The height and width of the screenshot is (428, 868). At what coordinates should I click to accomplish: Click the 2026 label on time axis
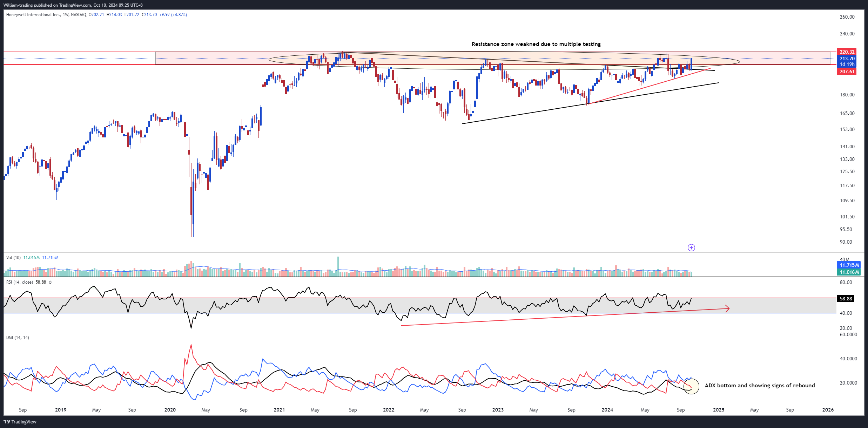(828, 410)
